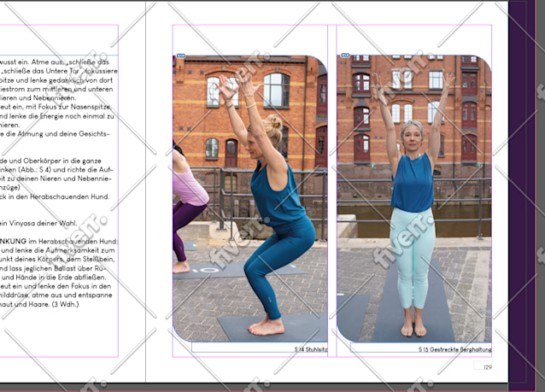The height and width of the screenshot is (392, 545).
Task: Click the line "ein Vinyasa deiner Wahl."
Action: click(x=38, y=224)
